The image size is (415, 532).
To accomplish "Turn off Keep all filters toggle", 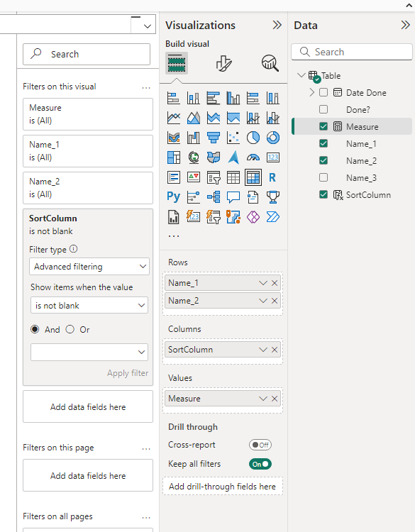I will (260, 464).
